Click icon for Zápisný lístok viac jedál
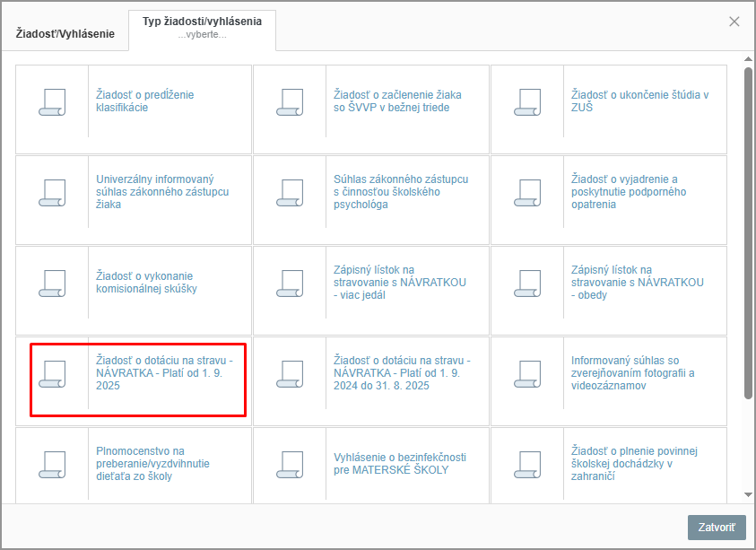The width and height of the screenshot is (756, 550). [x=290, y=283]
